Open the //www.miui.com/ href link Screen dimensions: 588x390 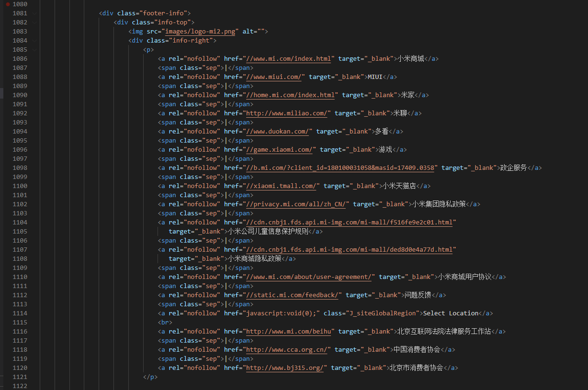[x=273, y=77]
